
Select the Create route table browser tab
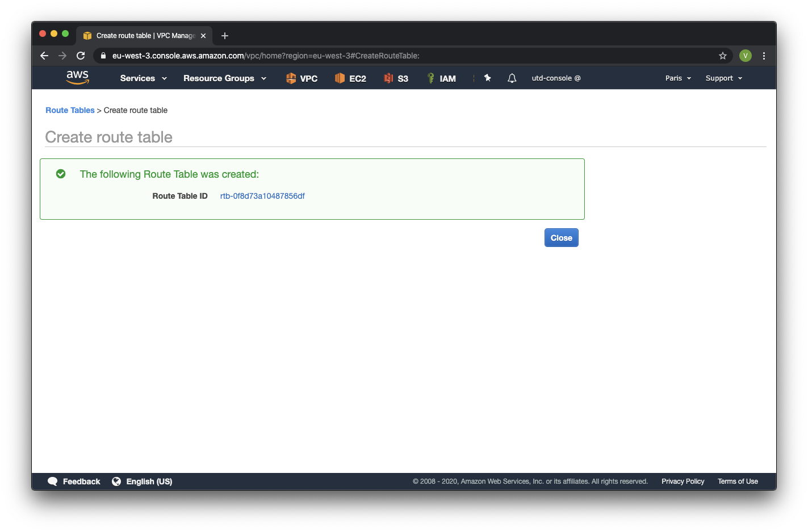pyautogui.click(x=144, y=36)
